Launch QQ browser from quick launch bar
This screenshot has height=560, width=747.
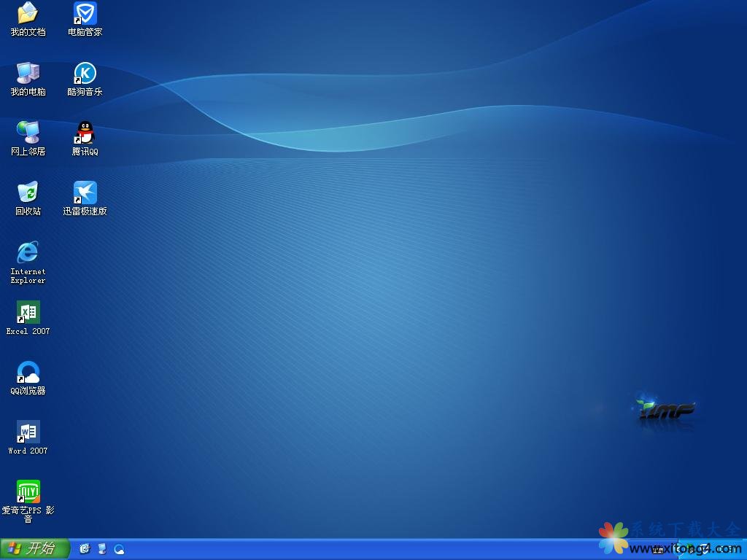[x=119, y=549]
